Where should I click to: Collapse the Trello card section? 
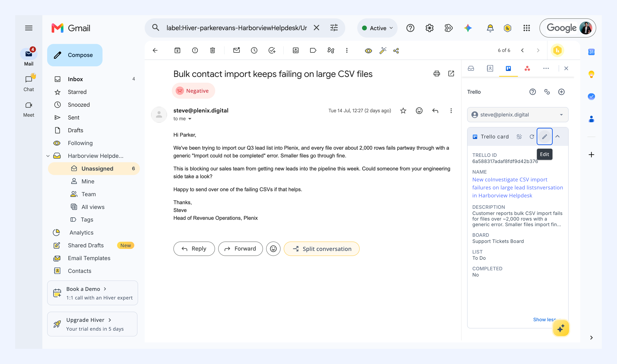pos(557,137)
